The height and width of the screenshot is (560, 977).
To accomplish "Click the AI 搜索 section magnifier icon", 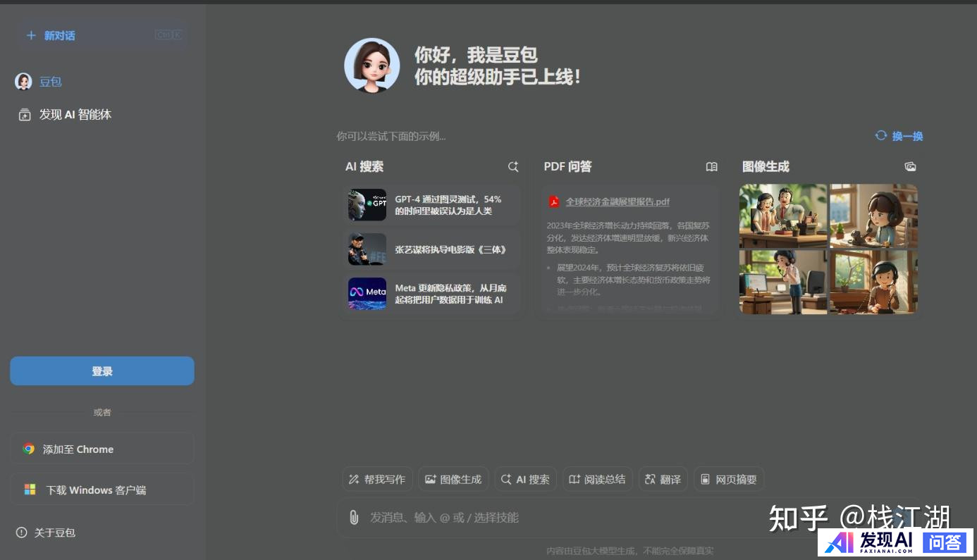I will pyautogui.click(x=513, y=167).
